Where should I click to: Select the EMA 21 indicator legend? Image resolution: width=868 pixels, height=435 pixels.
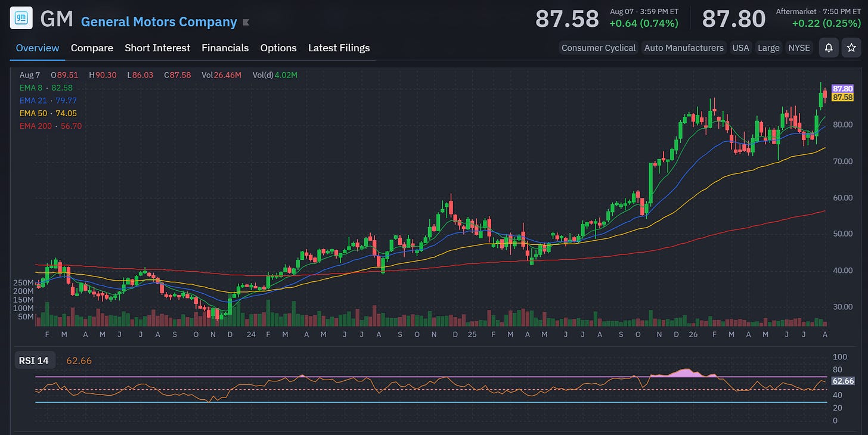click(48, 100)
